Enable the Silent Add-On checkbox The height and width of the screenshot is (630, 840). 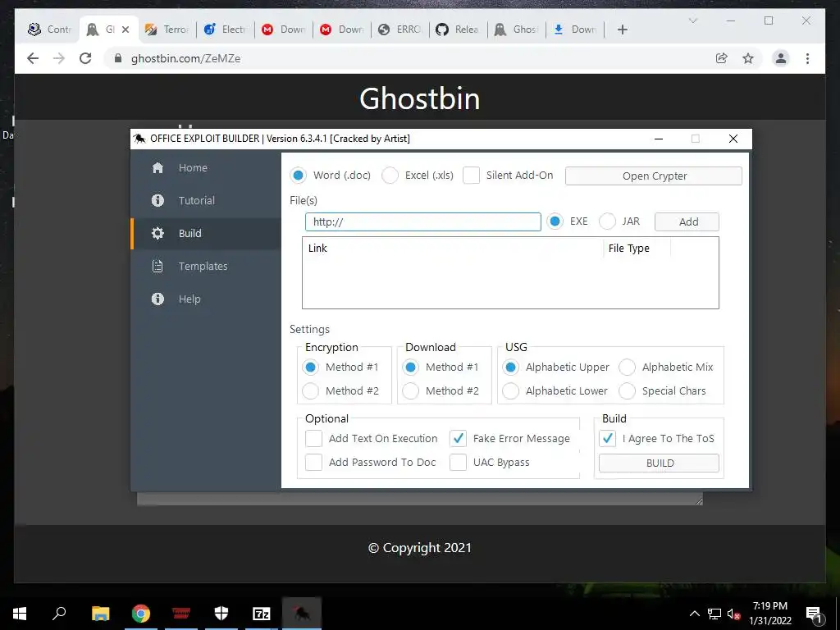click(x=472, y=176)
